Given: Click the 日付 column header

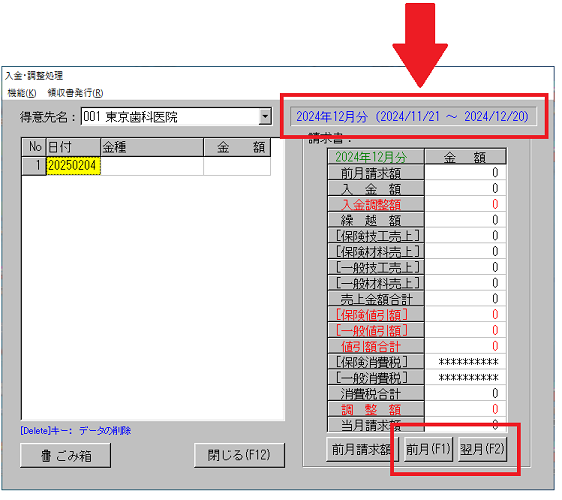Looking at the screenshot, I should pyautogui.click(x=73, y=147).
